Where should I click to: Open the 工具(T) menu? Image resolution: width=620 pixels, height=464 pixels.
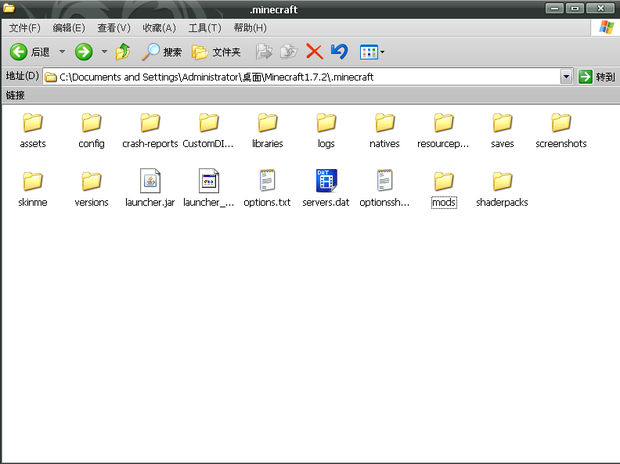pos(204,28)
